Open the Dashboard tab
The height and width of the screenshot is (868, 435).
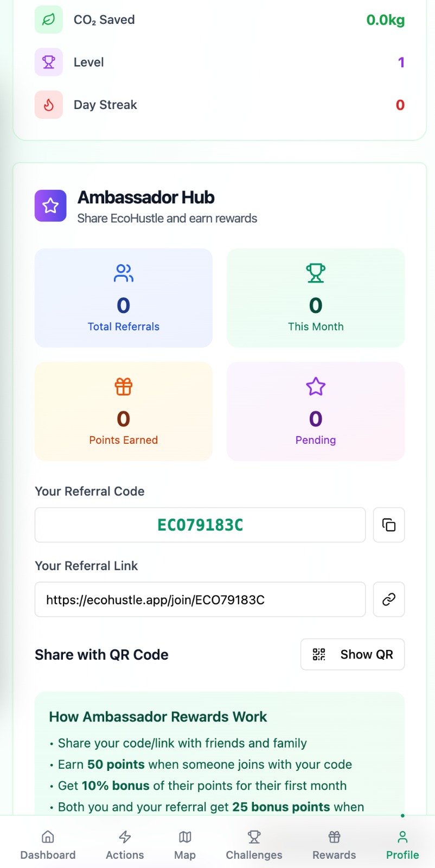coord(48,845)
